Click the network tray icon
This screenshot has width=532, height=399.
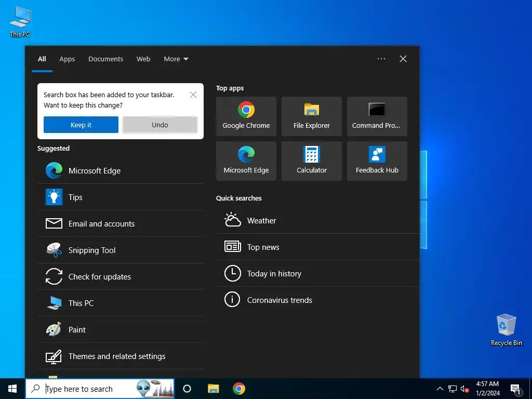[453, 389]
